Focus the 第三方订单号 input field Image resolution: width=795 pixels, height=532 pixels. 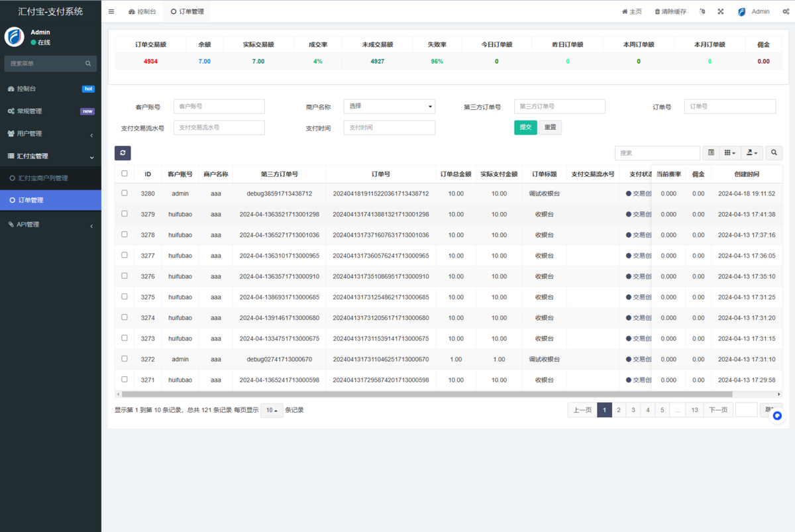[560, 106]
